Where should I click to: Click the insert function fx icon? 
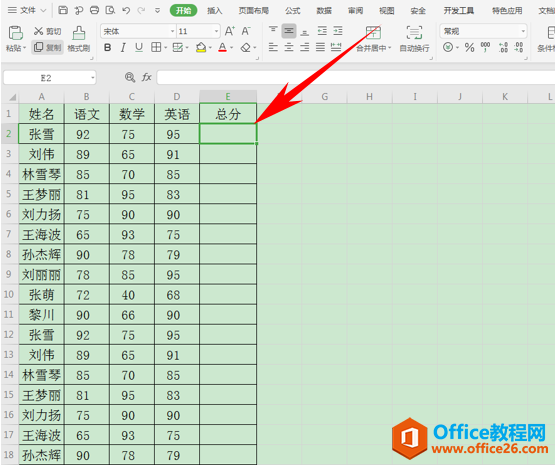click(147, 77)
